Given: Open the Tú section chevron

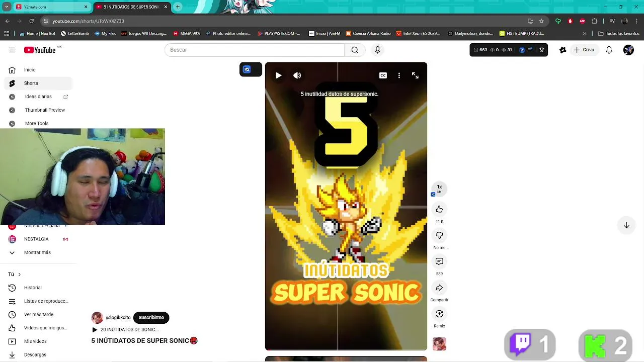Looking at the screenshot, I should [x=19, y=274].
